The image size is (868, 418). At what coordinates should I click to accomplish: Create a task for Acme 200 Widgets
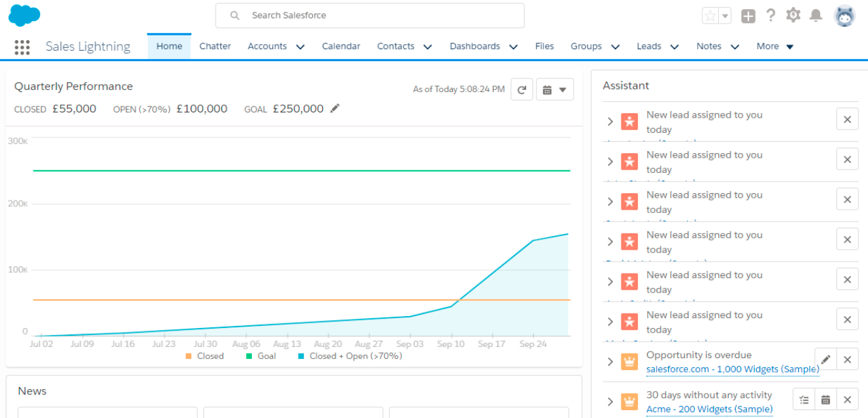[x=804, y=400]
